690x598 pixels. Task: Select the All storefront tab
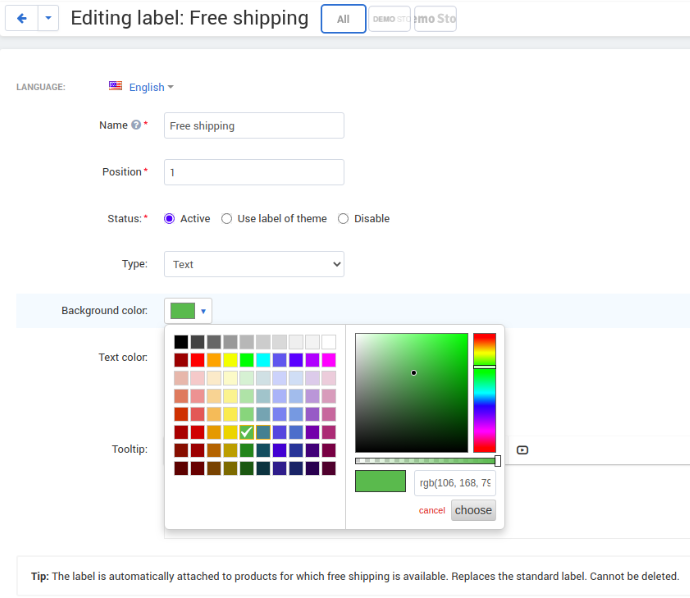(343, 19)
